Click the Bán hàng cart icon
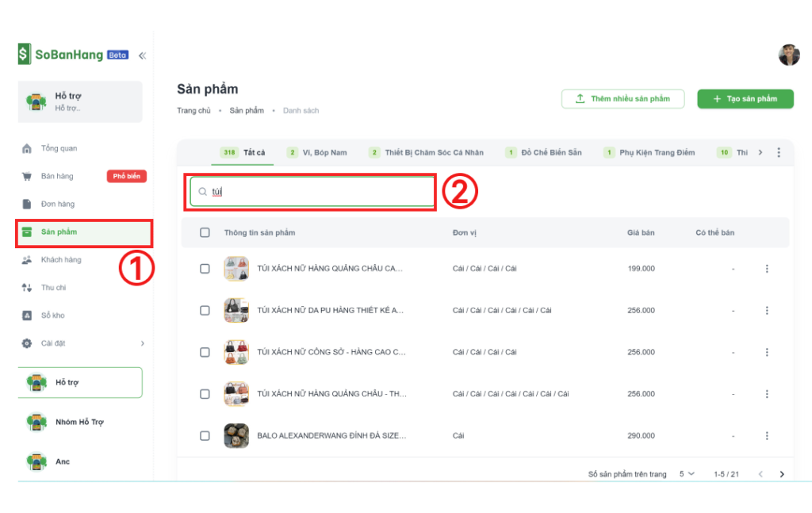Viewport: 812px width, 513px height. click(27, 177)
